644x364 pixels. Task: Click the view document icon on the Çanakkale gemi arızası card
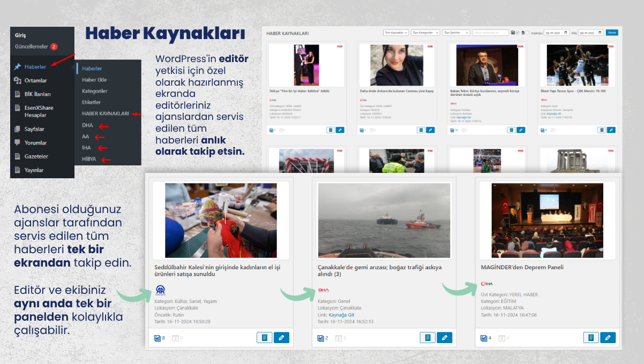click(x=428, y=337)
